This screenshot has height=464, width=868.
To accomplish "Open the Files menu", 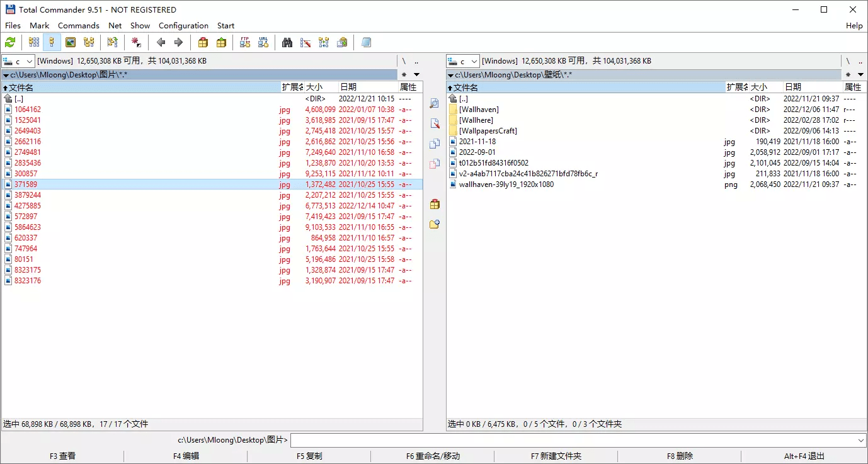I will pyautogui.click(x=13, y=26).
